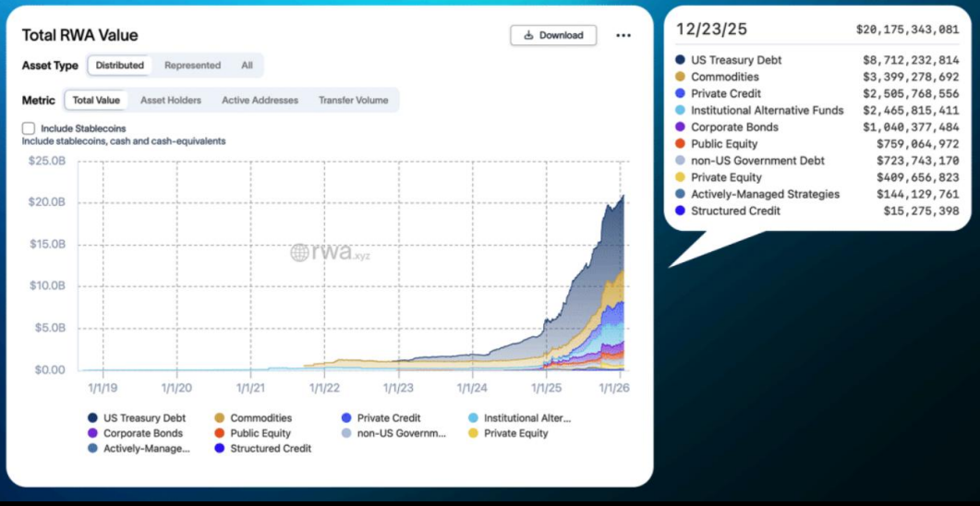Click the Corporate Bonds legend dot
The width and height of the screenshot is (980, 506).
[x=92, y=433]
